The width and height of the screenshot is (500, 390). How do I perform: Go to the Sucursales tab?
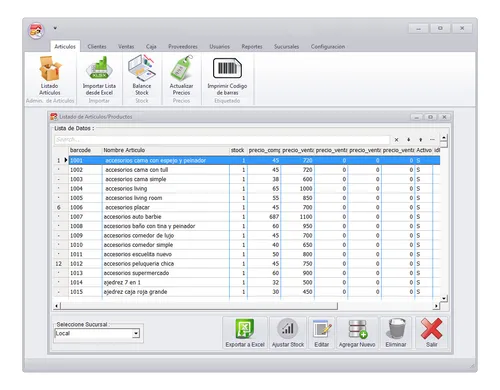coord(286,47)
